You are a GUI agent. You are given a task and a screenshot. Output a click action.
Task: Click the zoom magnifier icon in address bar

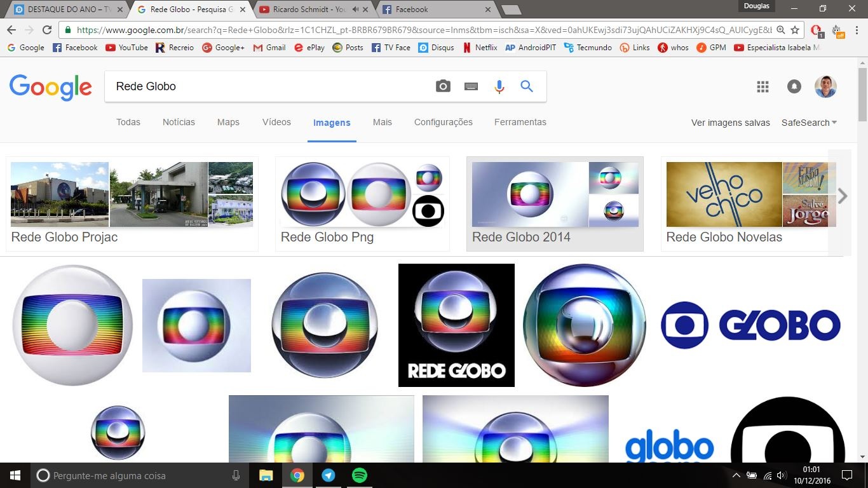point(780,30)
